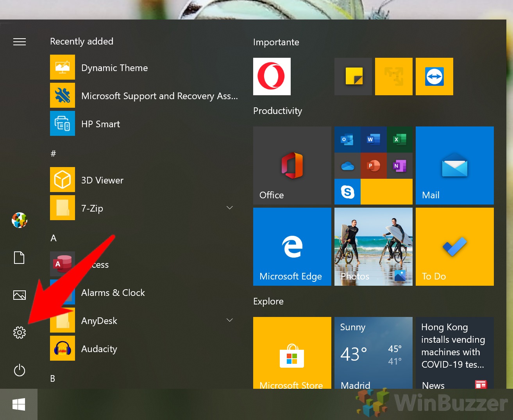This screenshot has height=420, width=513.
Task: Launch Audacity from the app list
Action: 144,349
